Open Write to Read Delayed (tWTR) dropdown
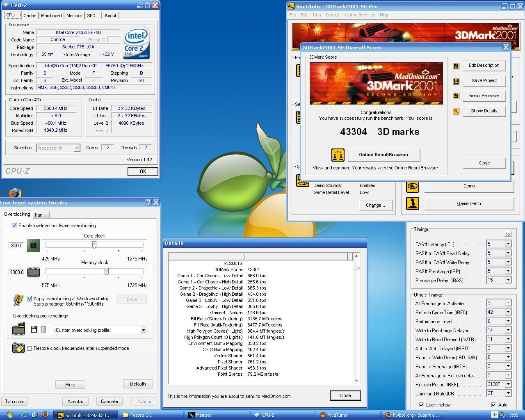This screenshot has width=525, height=420. [x=508, y=339]
